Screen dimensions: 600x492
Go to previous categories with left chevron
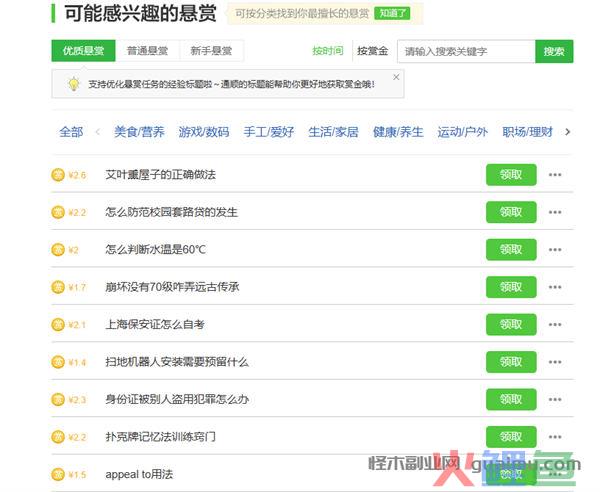(98, 132)
